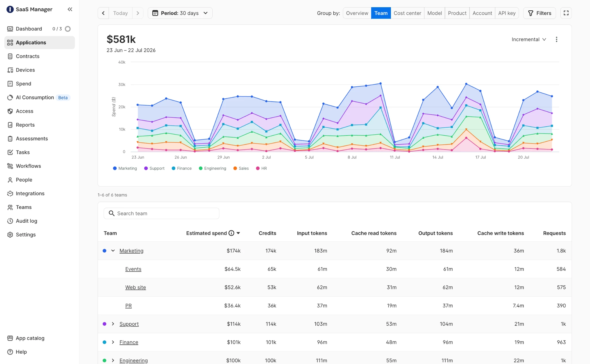Open AI Consumption section icon
Viewport: 590px width, 364px height.
pyautogui.click(x=10, y=98)
